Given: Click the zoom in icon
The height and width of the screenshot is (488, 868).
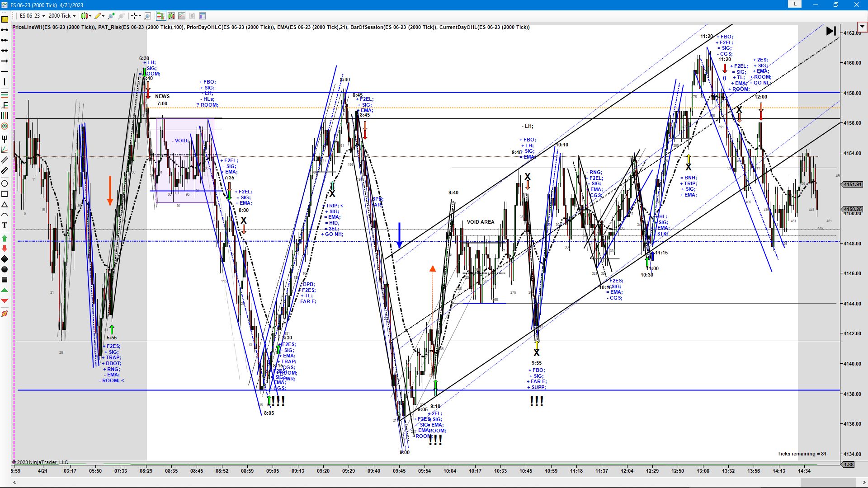Looking at the screenshot, I should tap(111, 16).
